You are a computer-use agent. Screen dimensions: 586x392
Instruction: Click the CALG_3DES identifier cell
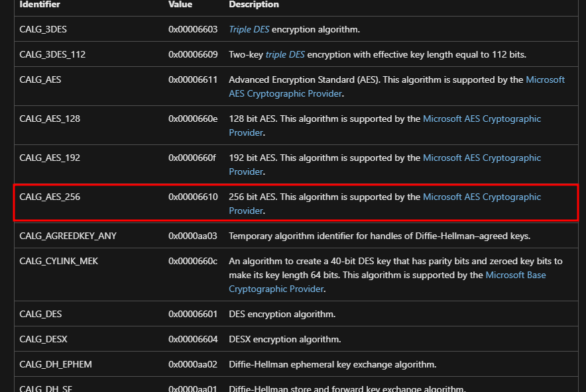click(43, 30)
